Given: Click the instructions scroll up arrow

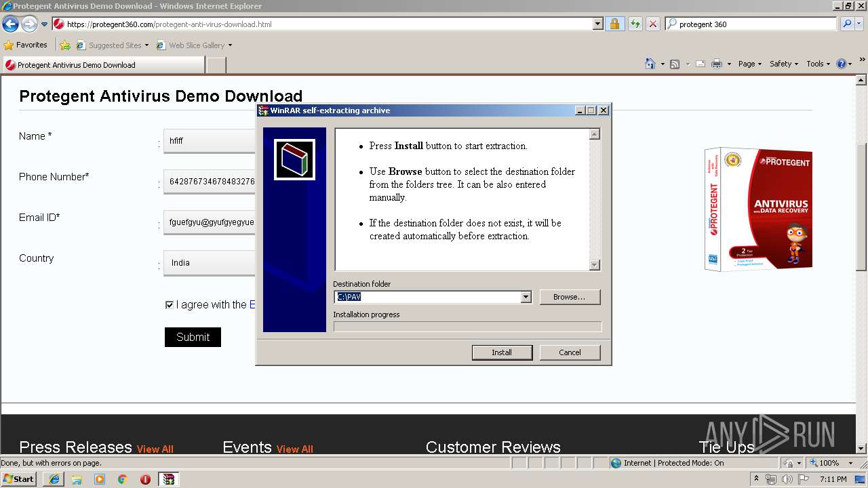Looking at the screenshot, I should pyautogui.click(x=595, y=134).
